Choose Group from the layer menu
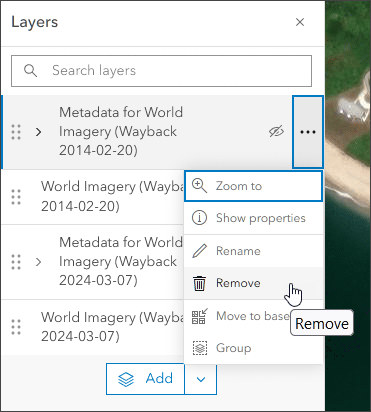The height and width of the screenshot is (412, 371). (x=253, y=348)
